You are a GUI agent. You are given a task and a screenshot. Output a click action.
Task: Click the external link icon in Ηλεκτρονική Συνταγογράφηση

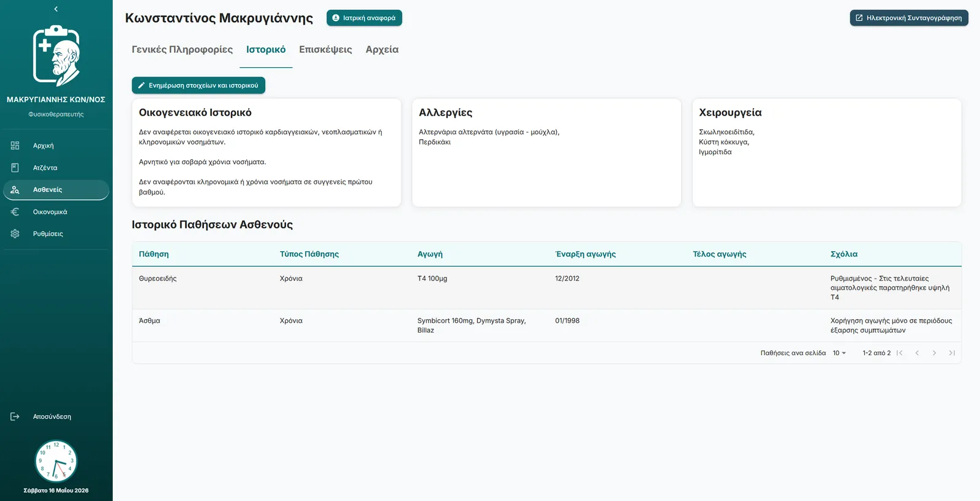[859, 18]
